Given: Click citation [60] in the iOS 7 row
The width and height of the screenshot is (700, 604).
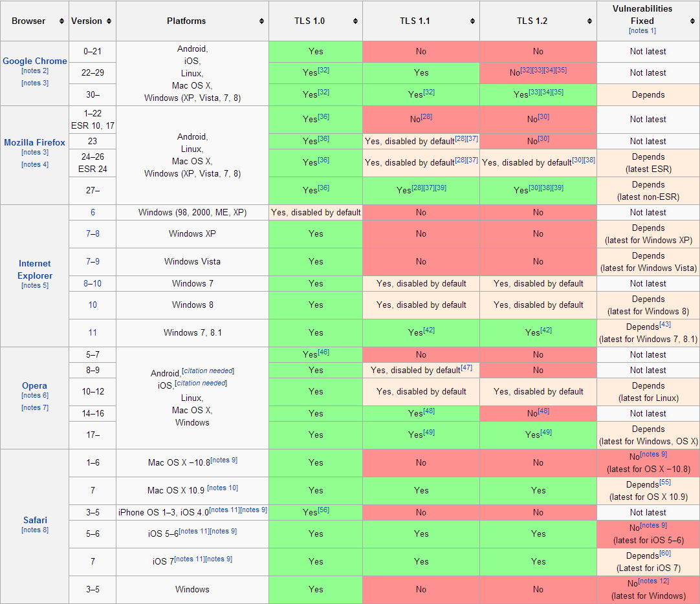Looking at the screenshot, I should 665,554.
